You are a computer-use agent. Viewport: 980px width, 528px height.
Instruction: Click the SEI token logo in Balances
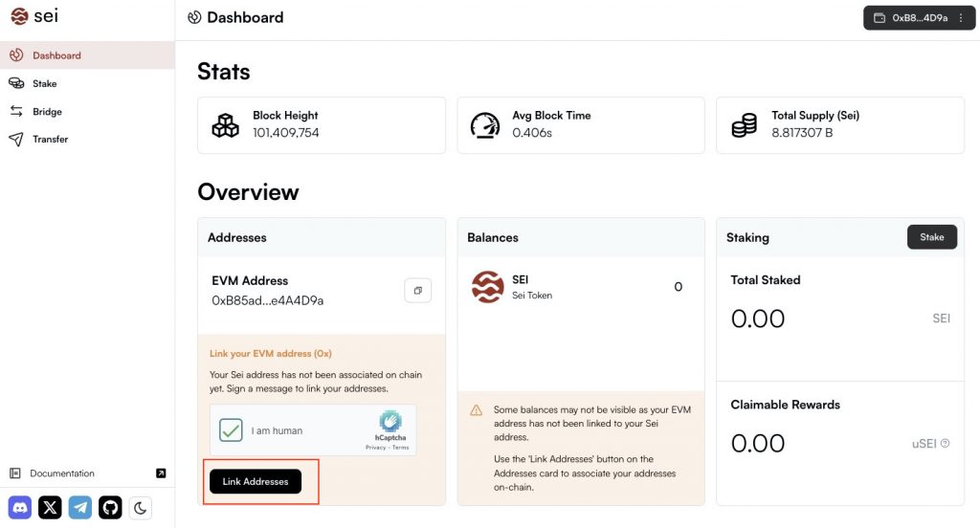tap(488, 287)
